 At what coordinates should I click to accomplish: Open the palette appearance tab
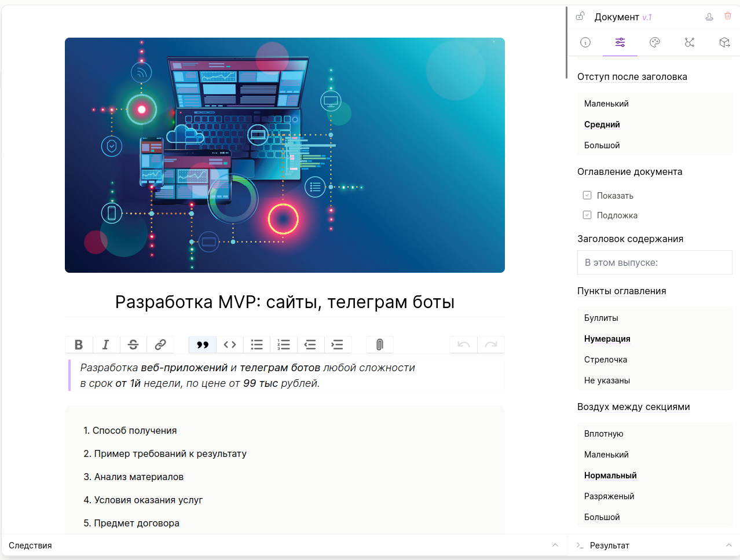pyautogui.click(x=655, y=42)
